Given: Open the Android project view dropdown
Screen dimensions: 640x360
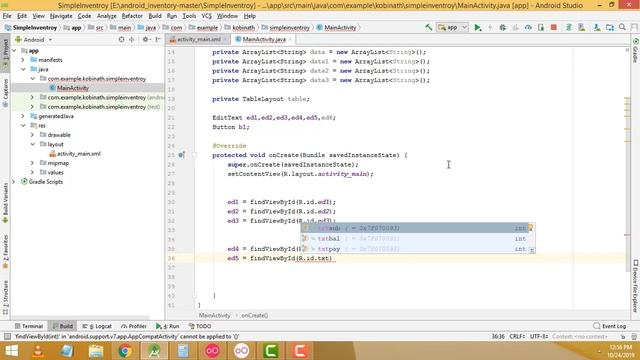Looking at the screenshot, I should coord(33,40).
